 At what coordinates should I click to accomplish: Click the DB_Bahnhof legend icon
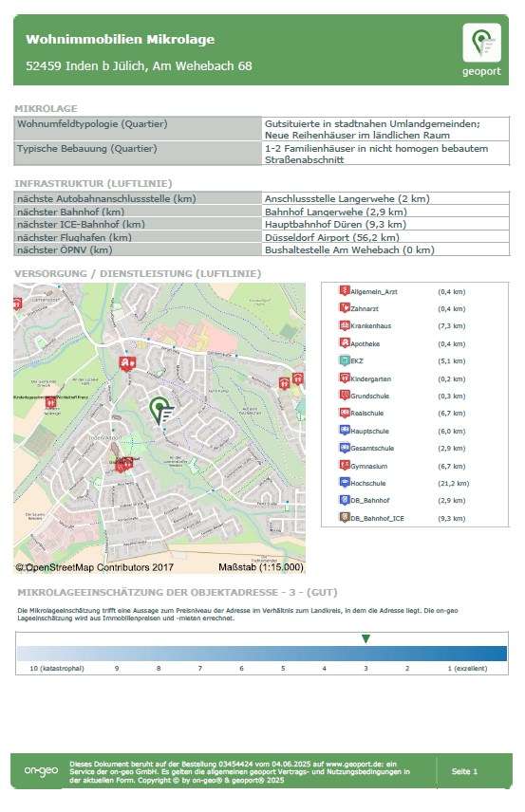tap(345, 500)
